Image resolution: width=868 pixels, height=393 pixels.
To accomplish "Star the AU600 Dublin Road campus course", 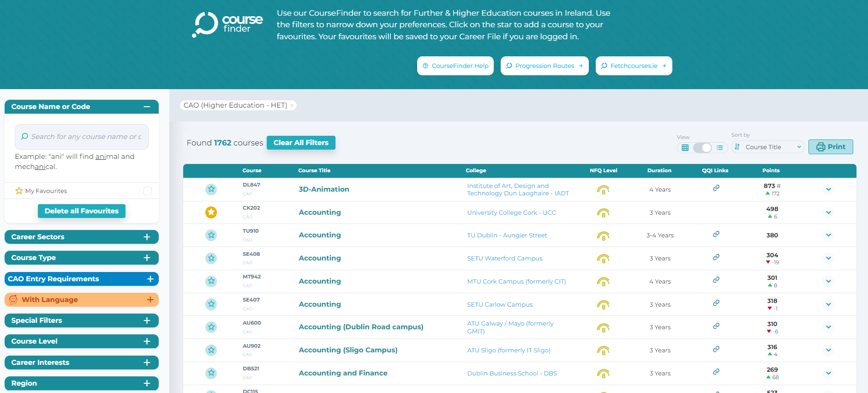I will point(211,327).
